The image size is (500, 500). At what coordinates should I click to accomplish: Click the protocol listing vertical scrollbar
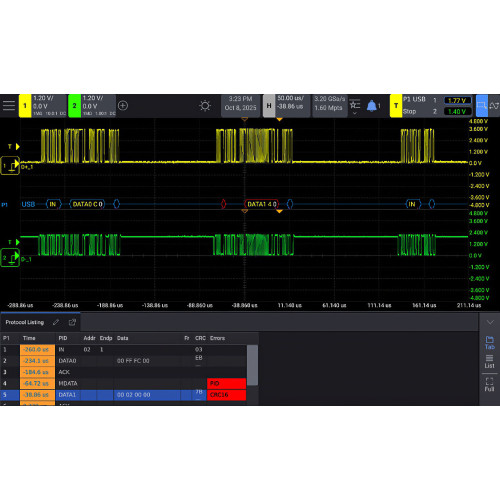pos(252,365)
